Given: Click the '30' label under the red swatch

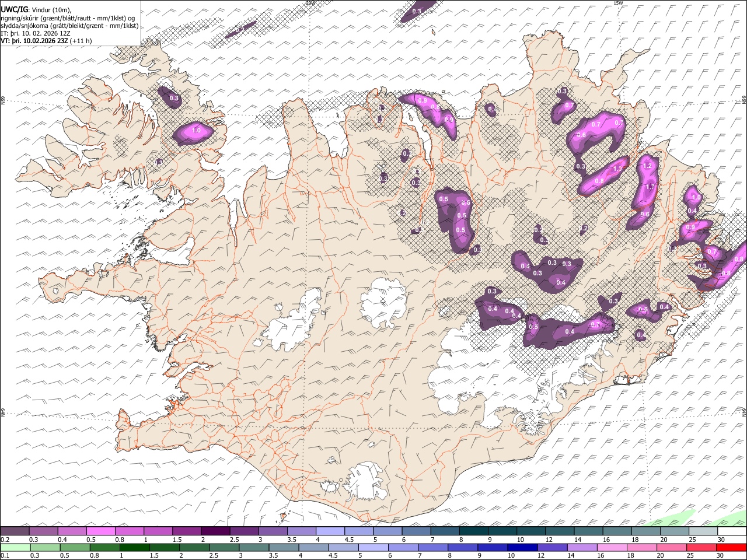Looking at the screenshot, I should tap(720, 555).
